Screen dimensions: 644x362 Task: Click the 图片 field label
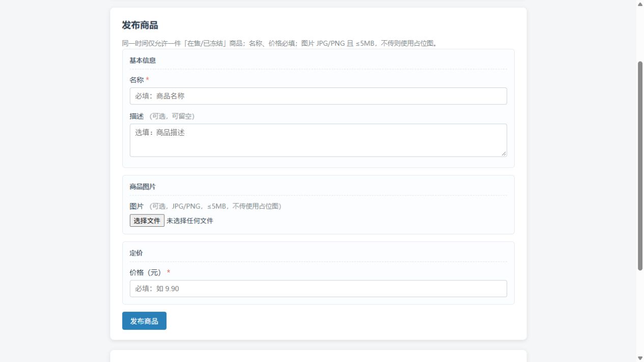(x=136, y=206)
